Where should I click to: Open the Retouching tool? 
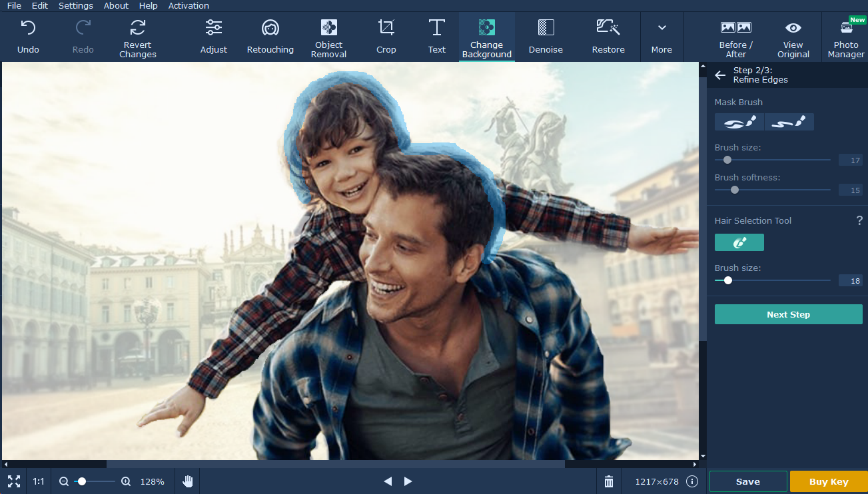270,37
